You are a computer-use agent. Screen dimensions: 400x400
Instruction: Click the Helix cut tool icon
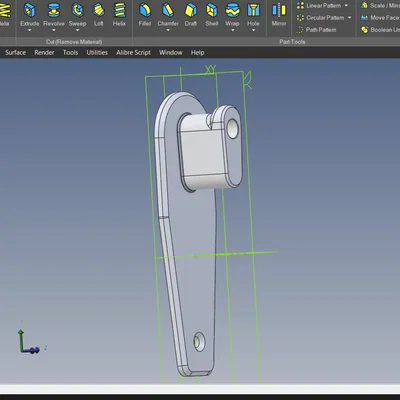119,10
